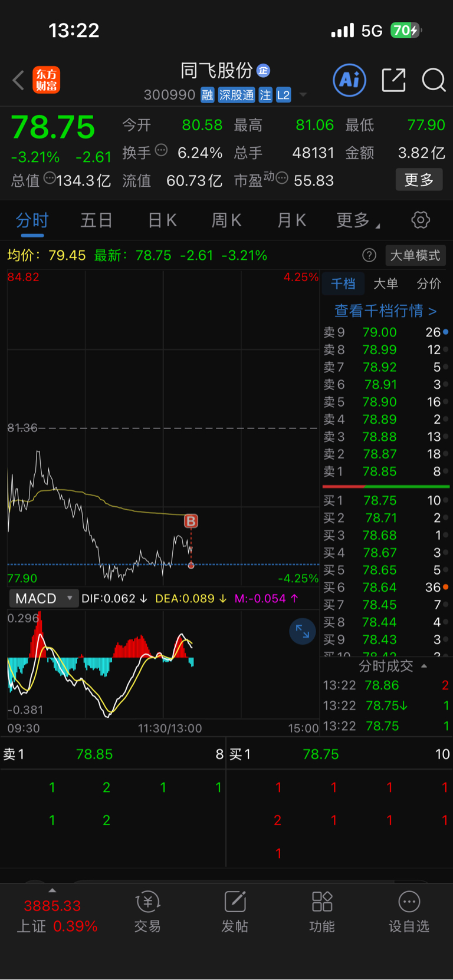Select the 大单 tab

386,284
